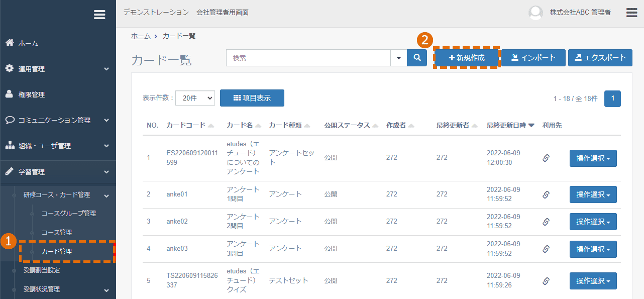Click the 権限管理 person icon
This screenshot has height=299, width=644.
10,94
